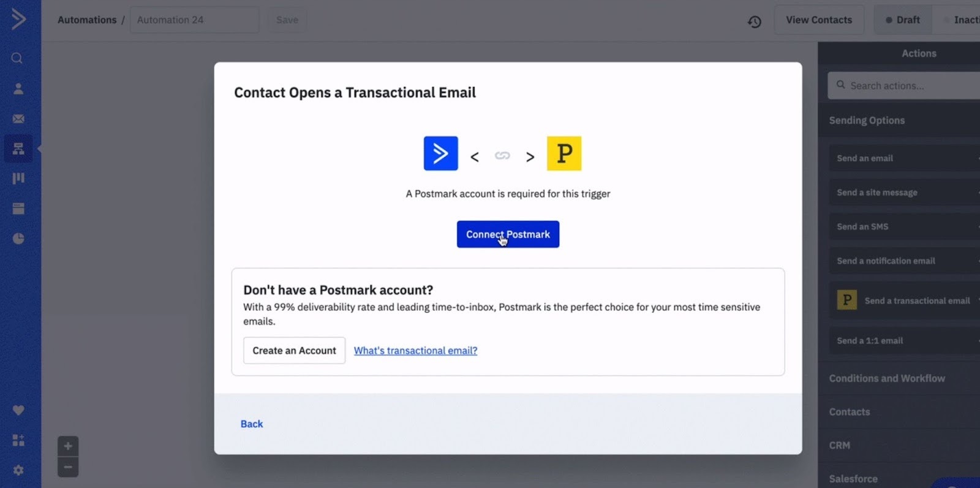Viewport: 980px width, 488px height.
Task: Expand the Conditions and Workflow section
Action: tap(887, 378)
